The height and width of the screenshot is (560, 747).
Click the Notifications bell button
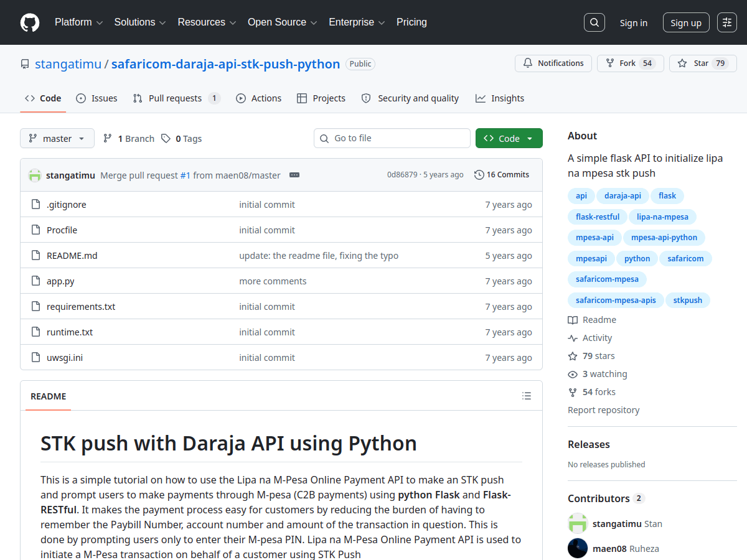(553, 63)
